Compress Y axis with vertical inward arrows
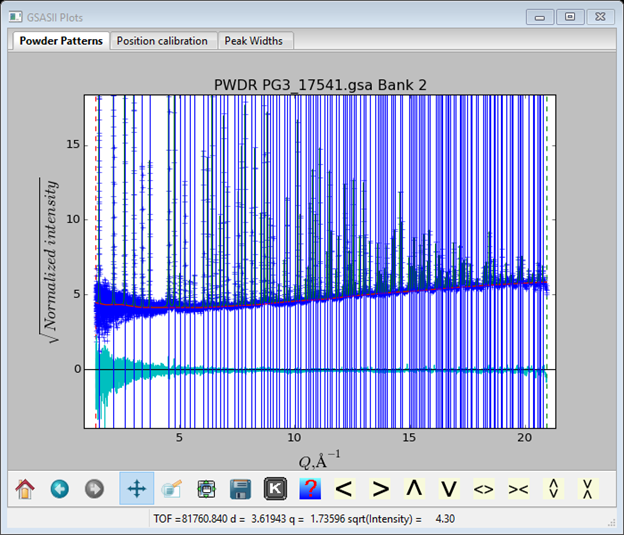The height and width of the screenshot is (535, 624). click(587, 489)
